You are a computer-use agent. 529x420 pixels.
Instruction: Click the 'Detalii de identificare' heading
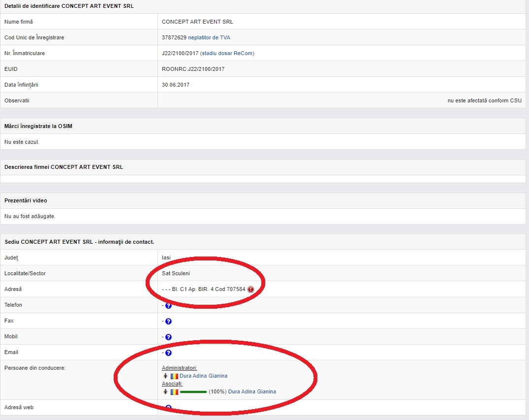coord(69,6)
